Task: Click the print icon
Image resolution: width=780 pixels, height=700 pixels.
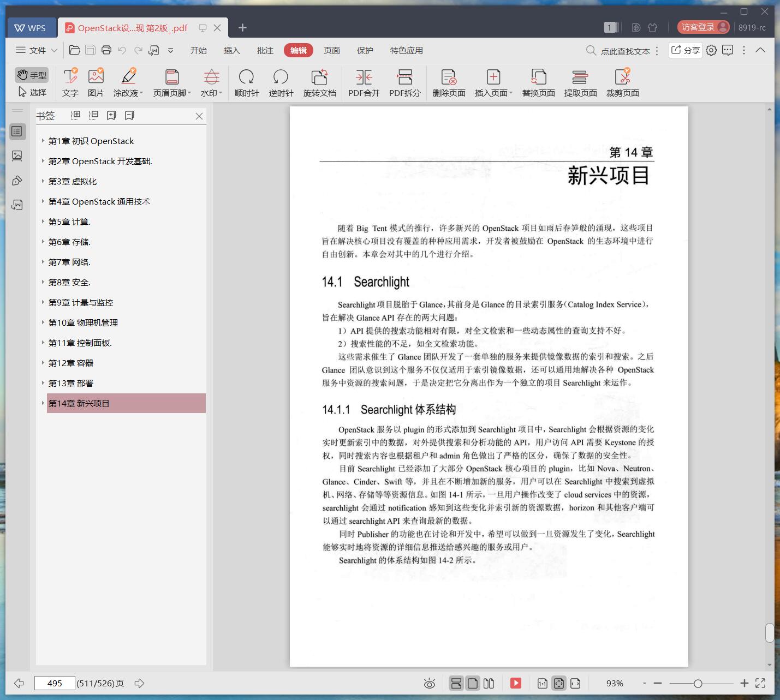Action: click(106, 50)
